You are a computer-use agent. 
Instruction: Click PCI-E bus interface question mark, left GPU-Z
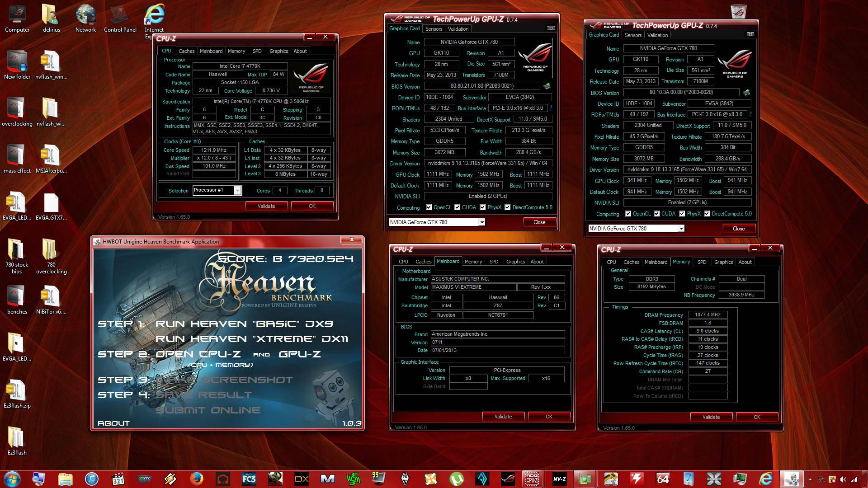(x=551, y=108)
